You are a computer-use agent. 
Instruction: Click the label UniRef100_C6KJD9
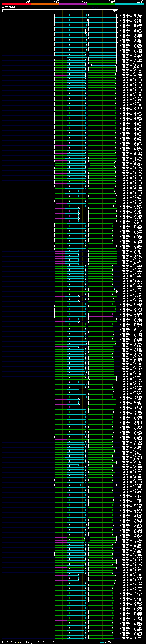pyautogui.click(x=131, y=211)
